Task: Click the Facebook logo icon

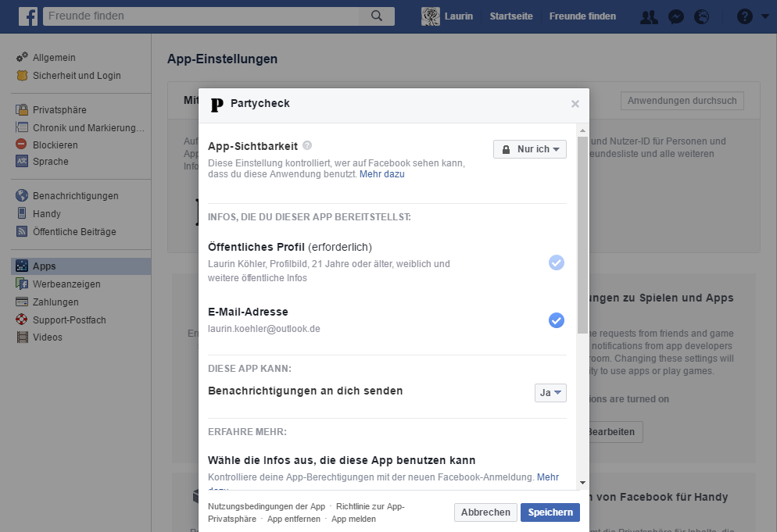Action: coord(28,16)
